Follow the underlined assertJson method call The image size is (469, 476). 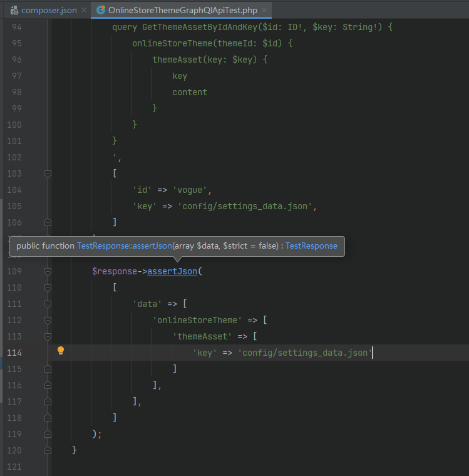pyautogui.click(x=172, y=271)
